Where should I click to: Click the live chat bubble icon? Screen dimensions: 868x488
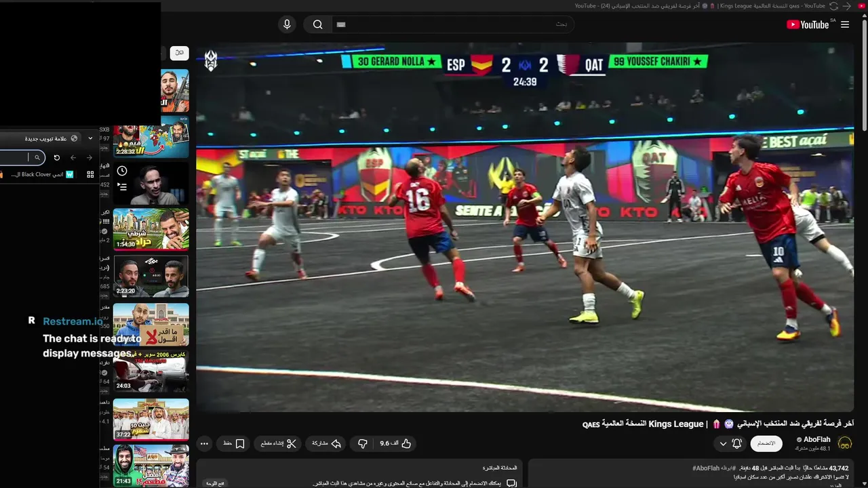point(512,483)
